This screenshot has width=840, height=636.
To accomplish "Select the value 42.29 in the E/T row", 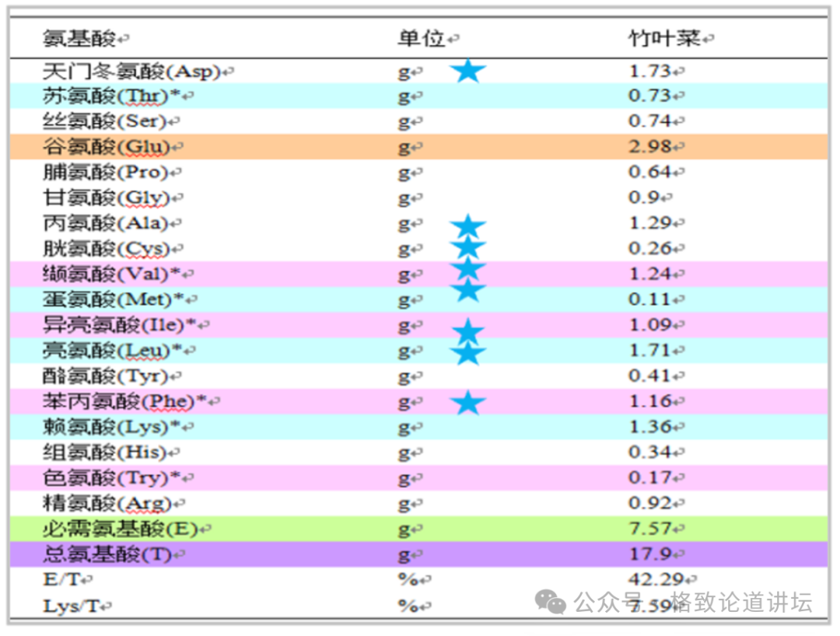I will click(656, 579).
